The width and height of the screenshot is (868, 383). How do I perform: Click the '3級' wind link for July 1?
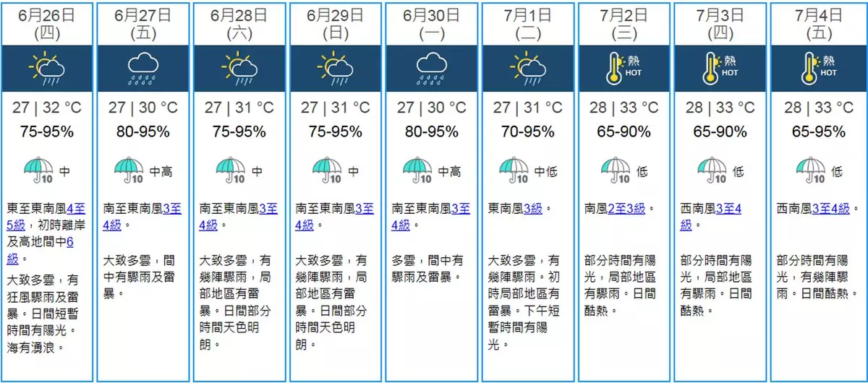[532, 209]
